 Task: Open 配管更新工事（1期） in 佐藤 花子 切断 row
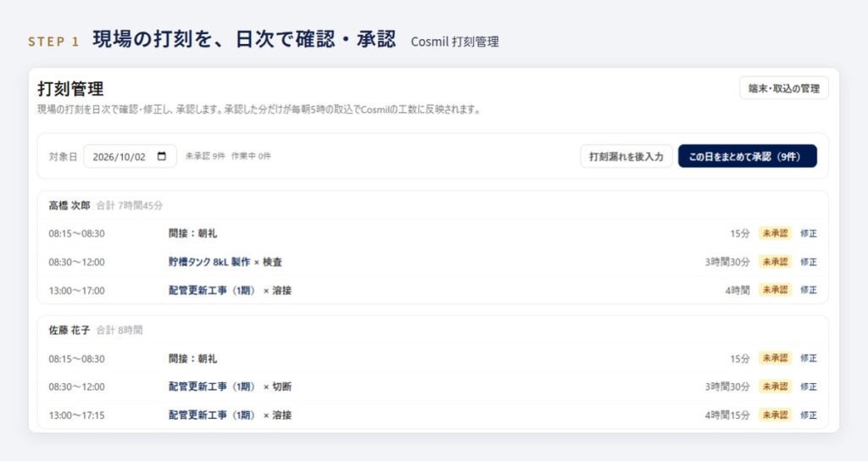[x=211, y=387]
